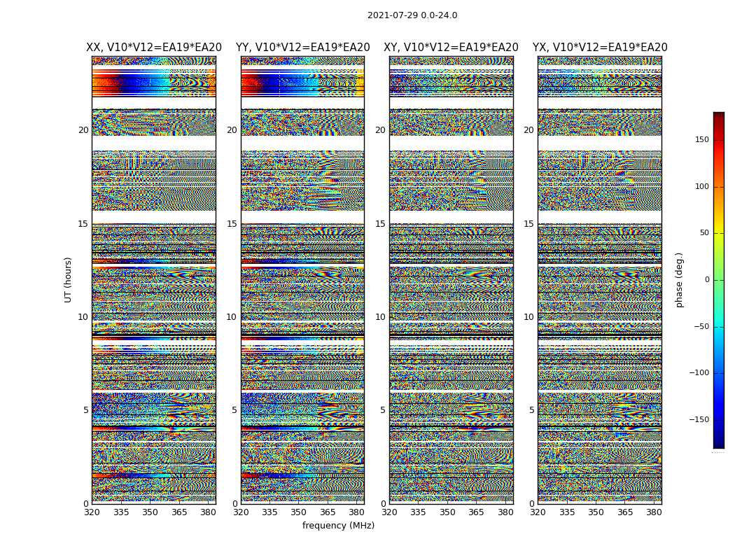This screenshot has width=735, height=560.
Task: Click the XY panel x-axis tick 380
Action: click(505, 512)
